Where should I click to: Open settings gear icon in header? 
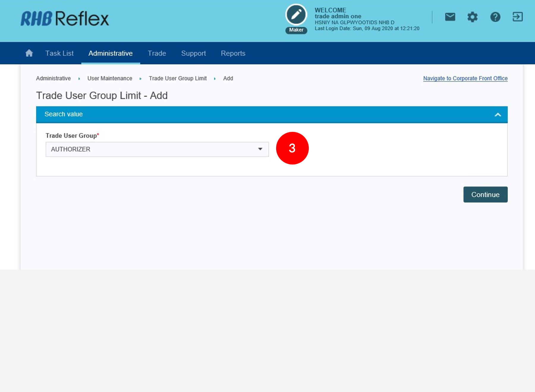(x=472, y=17)
